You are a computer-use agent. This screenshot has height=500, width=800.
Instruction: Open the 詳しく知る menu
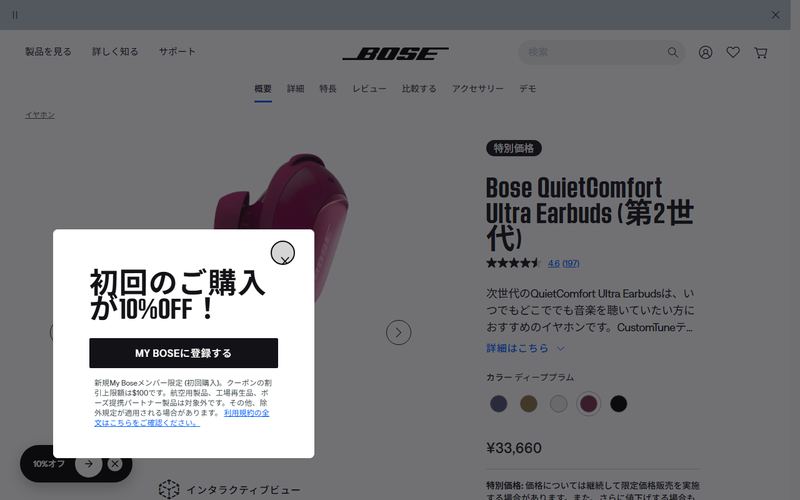pos(115,52)
